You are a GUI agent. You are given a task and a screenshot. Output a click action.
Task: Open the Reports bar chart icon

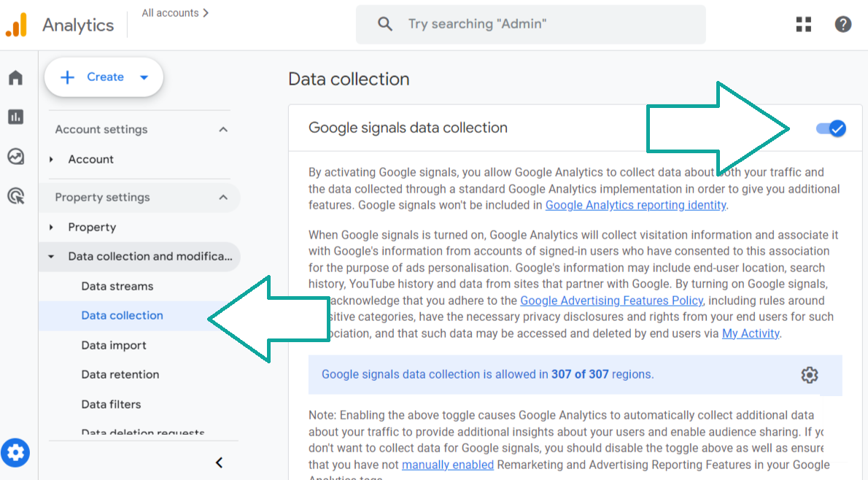coord(15,117)
